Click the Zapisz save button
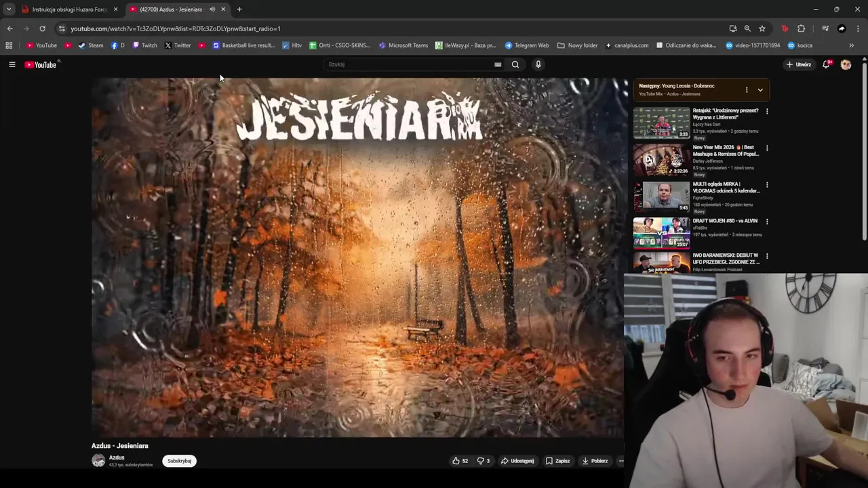 point(557,461)
